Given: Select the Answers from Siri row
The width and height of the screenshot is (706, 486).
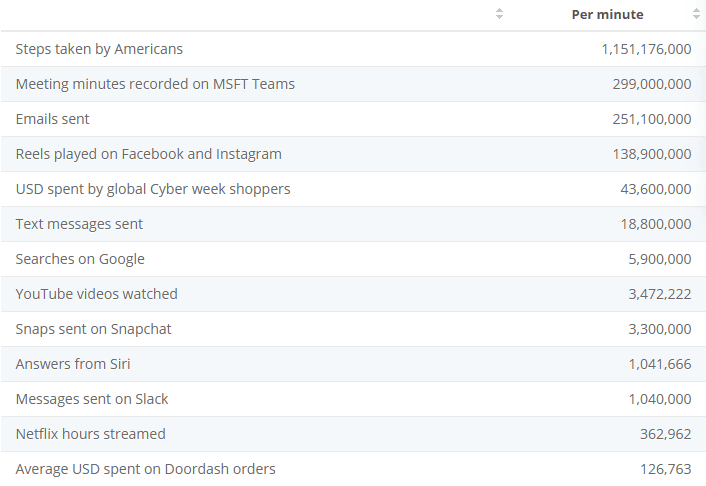Looking at the screenshot, I should coord(353,364).
